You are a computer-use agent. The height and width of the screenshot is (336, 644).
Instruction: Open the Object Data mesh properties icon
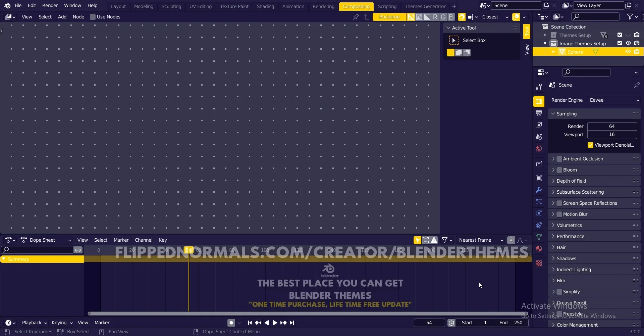(x=539, y=237)
